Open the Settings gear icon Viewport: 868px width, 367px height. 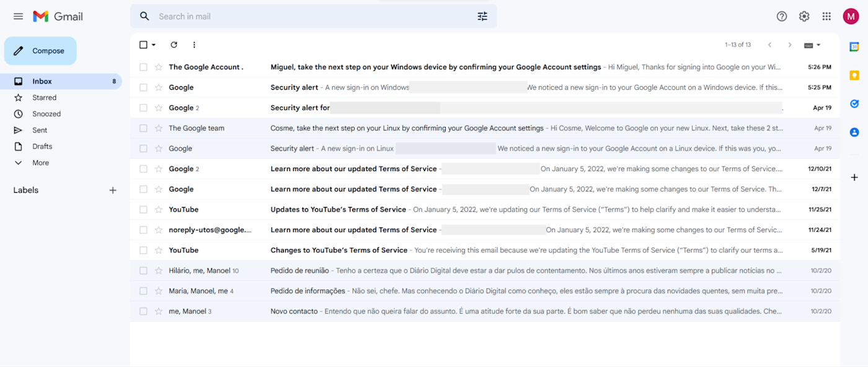click(804, 16)
